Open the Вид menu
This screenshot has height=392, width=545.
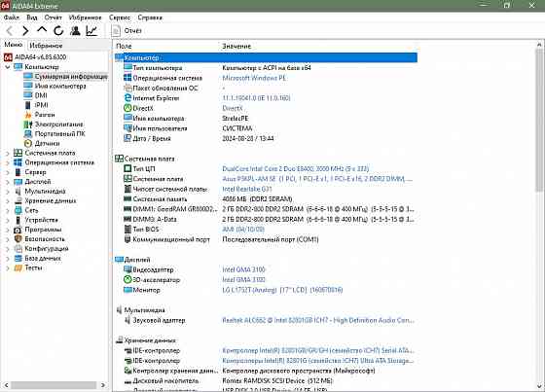click(x=32, y=18)
